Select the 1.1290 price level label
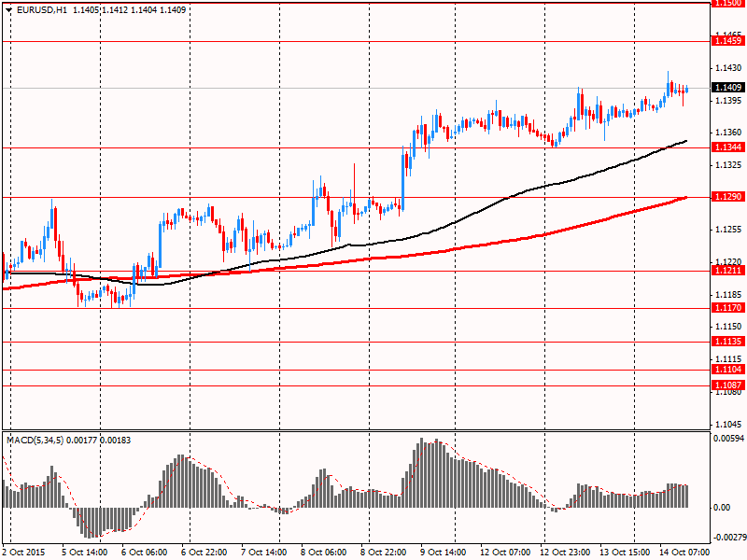The image size is (747, 560). [728, 197]
